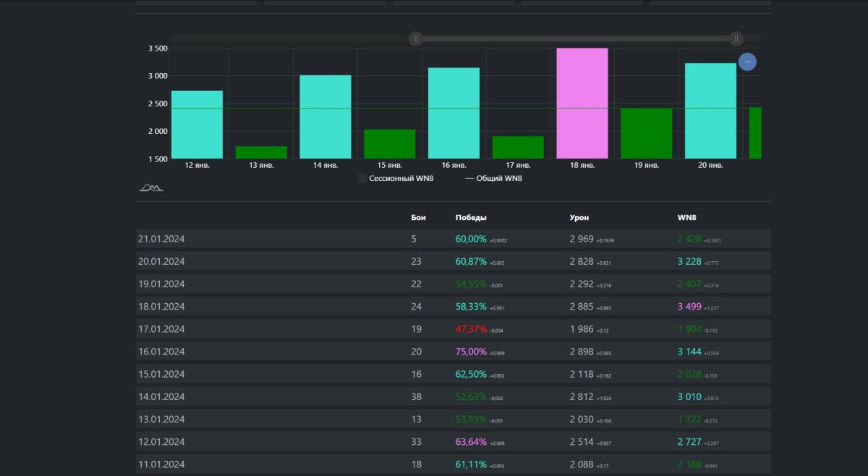Grab the left scrollbar grip handle
This screenshot has height=476, width=868.
click(416, 38)
